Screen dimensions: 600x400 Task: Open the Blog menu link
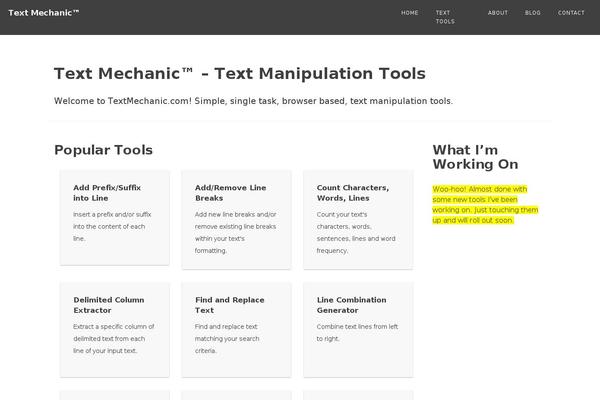point(532,13)
